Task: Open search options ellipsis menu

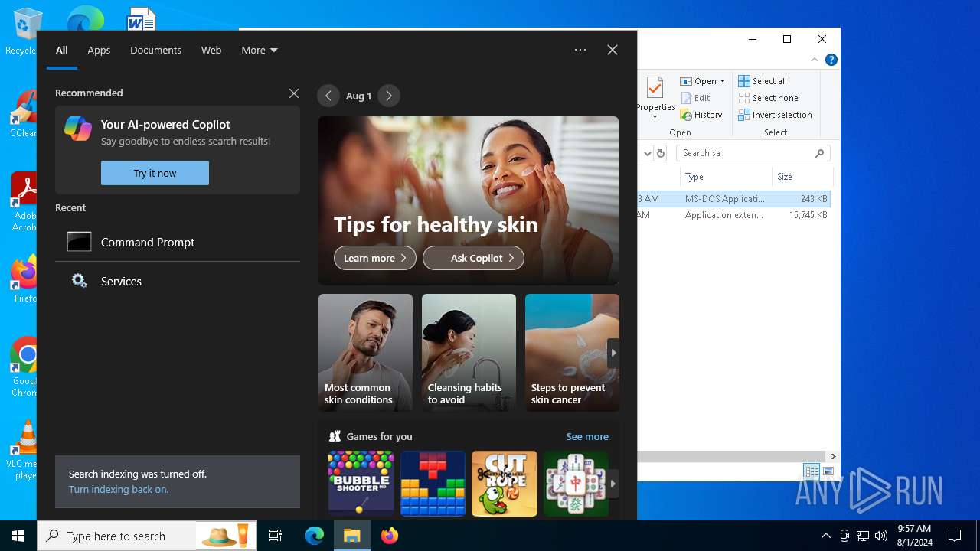Action: click(580, 50)
